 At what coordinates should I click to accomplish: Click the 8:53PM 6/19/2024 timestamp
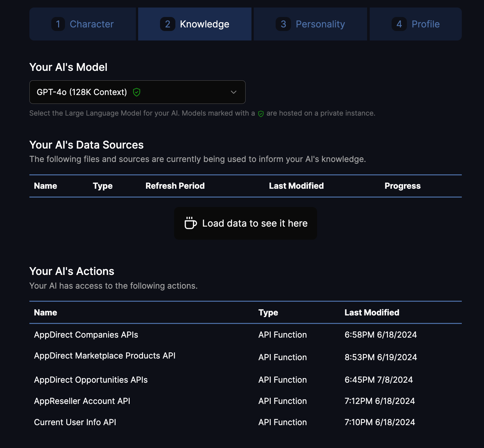[381, 357]
